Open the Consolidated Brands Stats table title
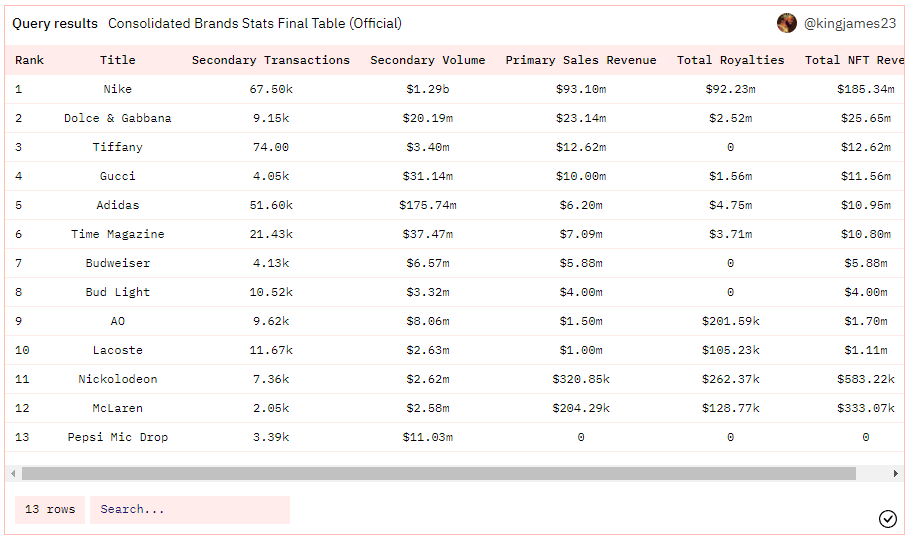The width and height of the screenshot is (909, 539). [254, 23]
